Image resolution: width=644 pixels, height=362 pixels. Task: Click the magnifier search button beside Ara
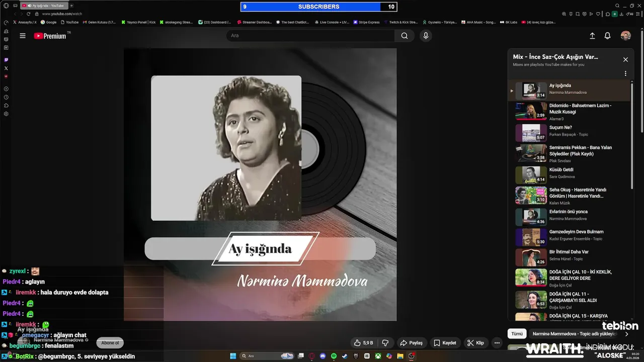click(x=405, y=36)
